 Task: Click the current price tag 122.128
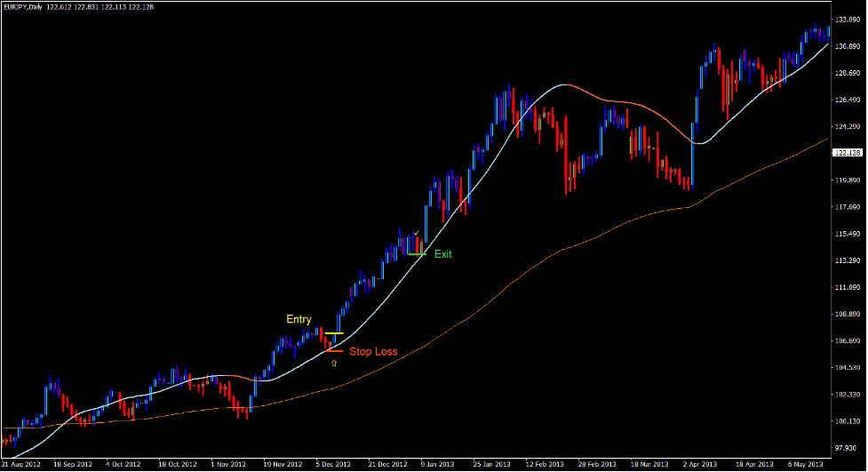point(850,153)
